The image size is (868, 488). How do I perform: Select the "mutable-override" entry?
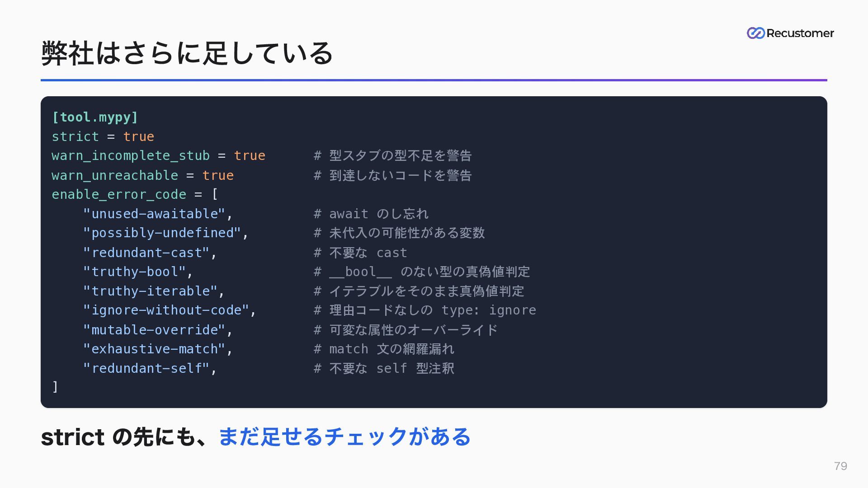click(158, 330)
